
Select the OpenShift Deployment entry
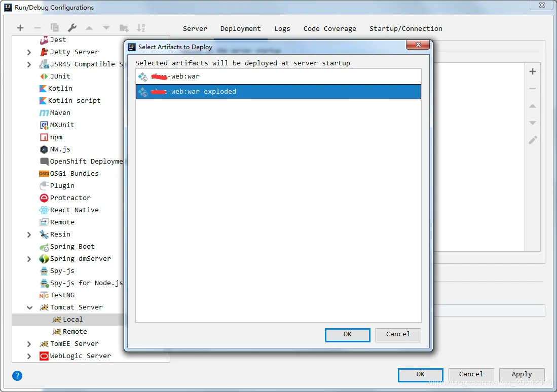82,162
